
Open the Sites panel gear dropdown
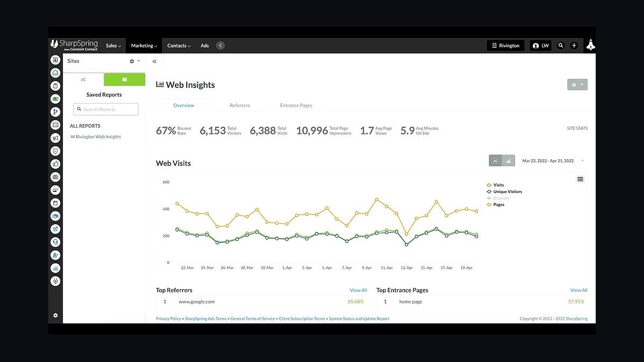point(135,61)
